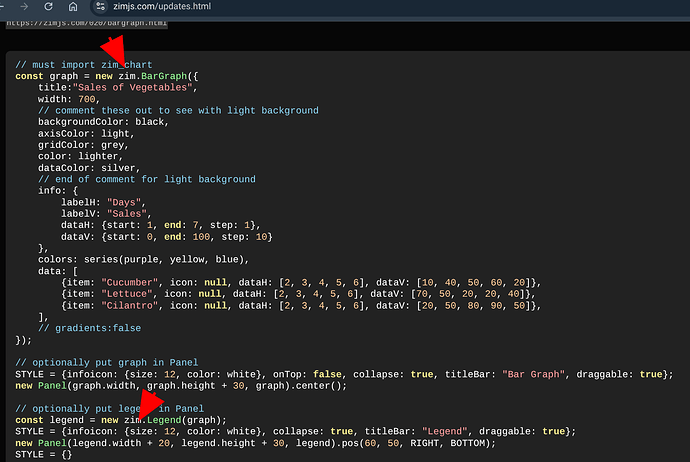Viewport: 690px width, 462px height.
Task: Click the line "axisColor: light,"
Action: [86, 133]
